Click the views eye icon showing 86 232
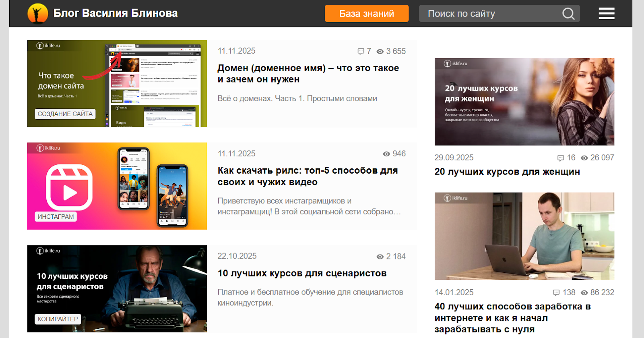This screenshot has height=338, width=644. (x=584, y=293)
